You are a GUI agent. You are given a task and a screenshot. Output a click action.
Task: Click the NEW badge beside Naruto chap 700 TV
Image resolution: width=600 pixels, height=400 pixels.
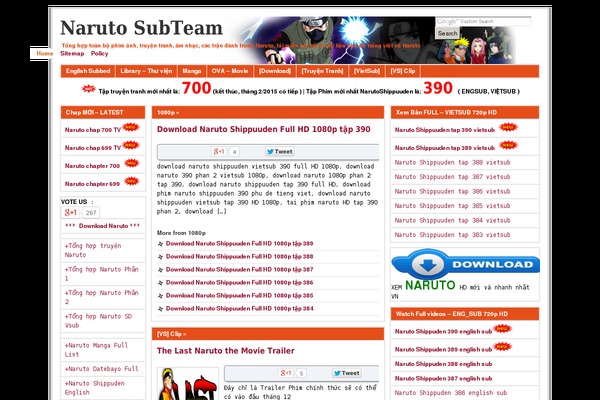click(x=131, y=127)
